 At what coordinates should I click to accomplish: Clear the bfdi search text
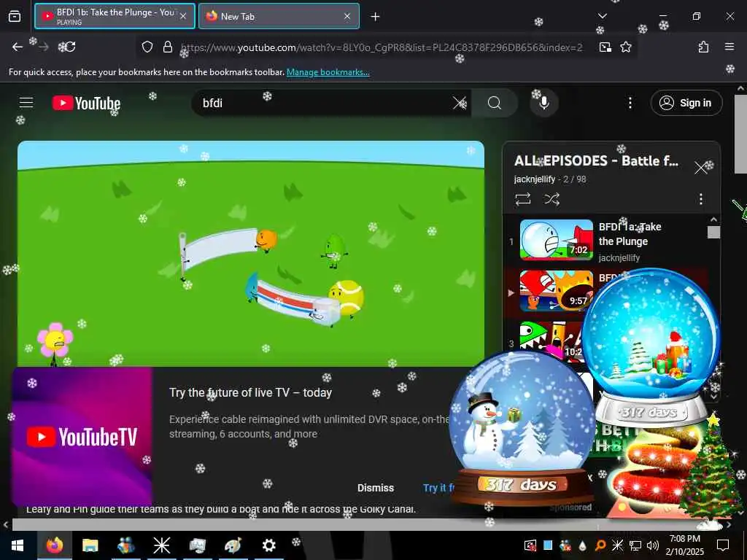point(460,103)
